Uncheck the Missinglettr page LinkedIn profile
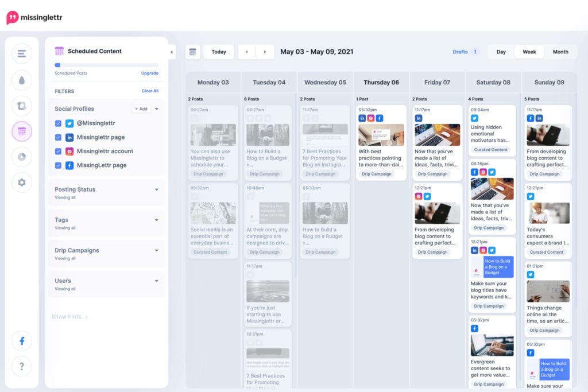The width and height of the screenshot is (588, 392). click(x=58, y=137)
